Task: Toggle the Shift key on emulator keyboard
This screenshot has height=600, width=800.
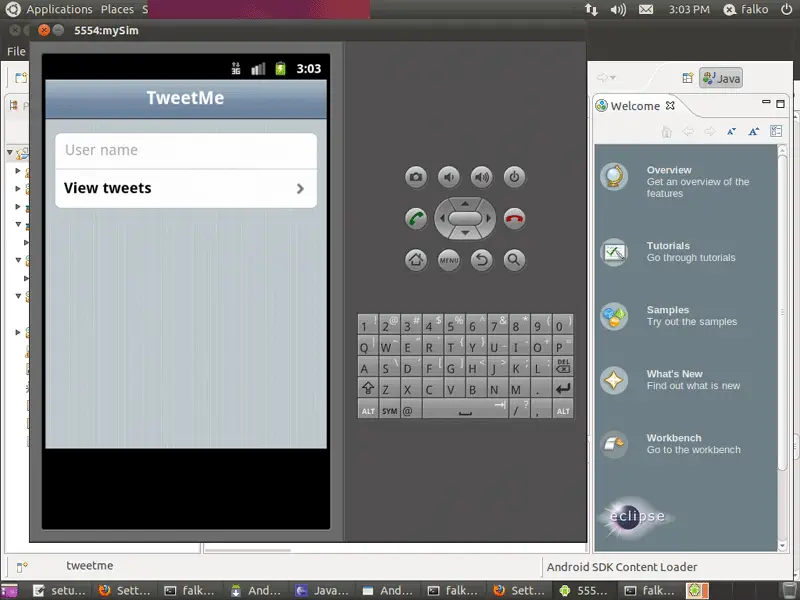Action: (368, 388)
